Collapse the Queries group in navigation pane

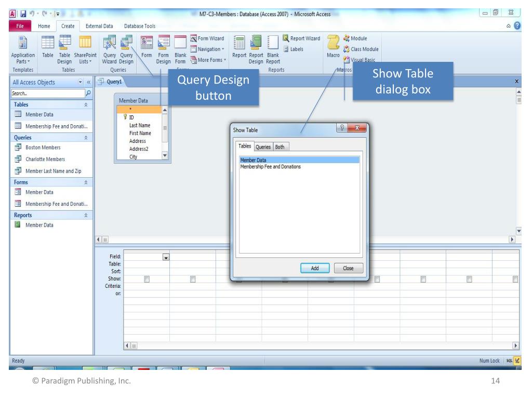(x=86, y=138)
